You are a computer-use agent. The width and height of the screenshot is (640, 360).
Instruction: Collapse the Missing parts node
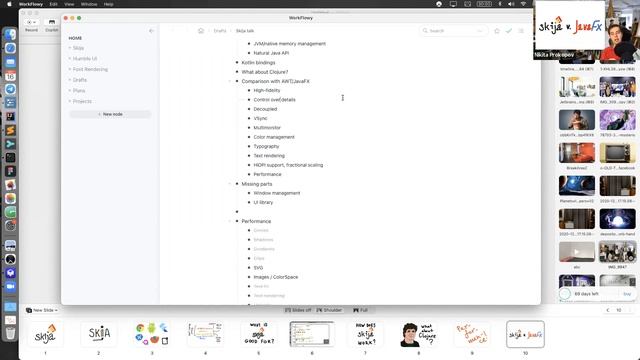click(x=229, y=184)
